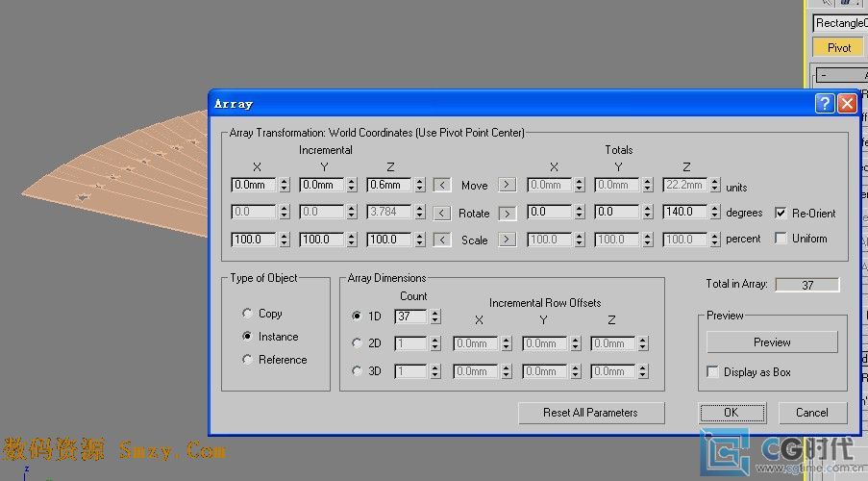Screen dimensions: 868x481
Task: Click the Incremental Z Move spinner
Action: tap(418, 185)
